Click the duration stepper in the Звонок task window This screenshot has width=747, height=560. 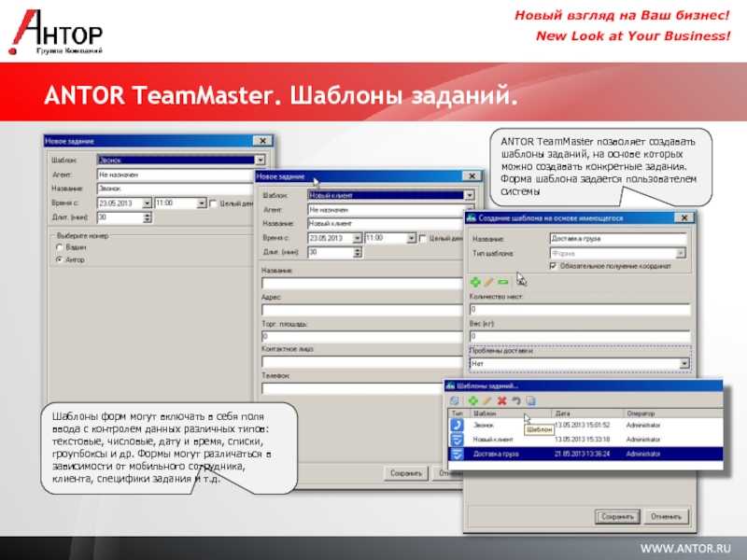click(148, 217)
